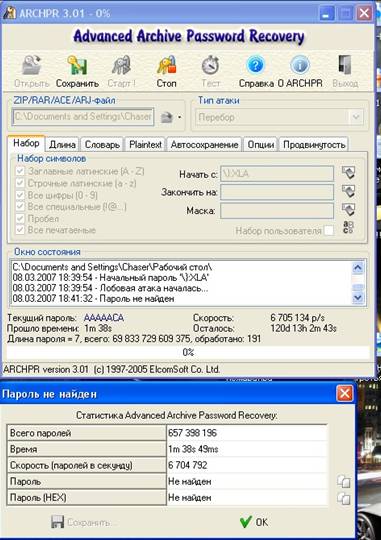The width and height of the screenshot is (381, 540).
Task: Toggle Строчные латинские (a - z) checkbox
Action: (20, 183)
